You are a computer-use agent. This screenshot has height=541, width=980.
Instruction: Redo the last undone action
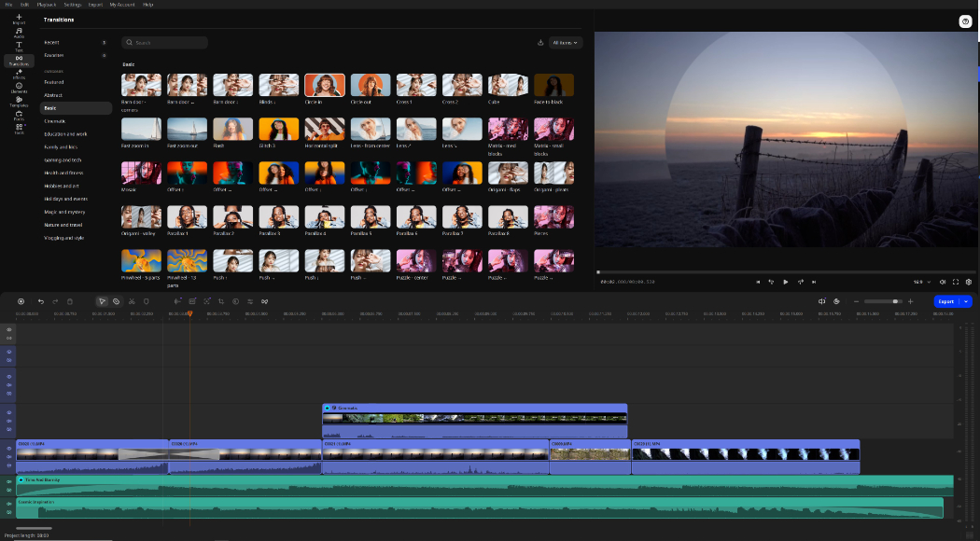coord(55,301)
